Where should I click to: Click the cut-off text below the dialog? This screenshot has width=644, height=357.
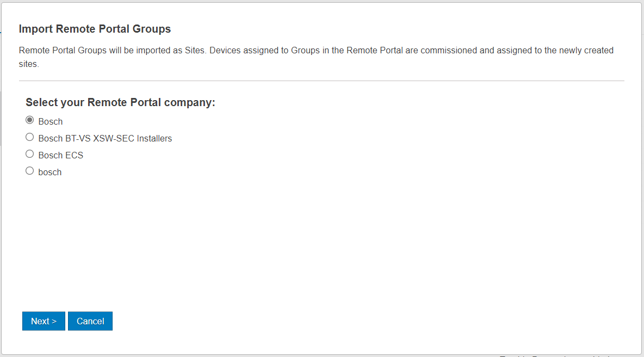point(555,355)
